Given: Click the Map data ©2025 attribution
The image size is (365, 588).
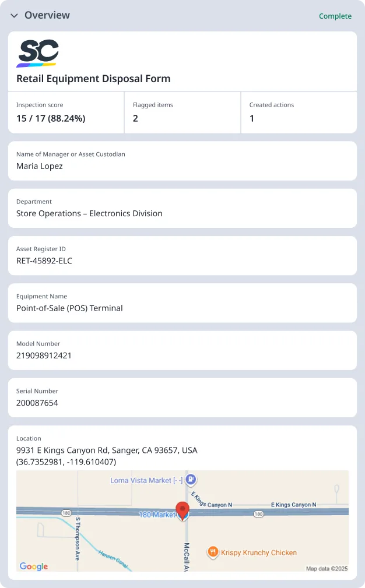Looking at the screenshot, I should (x=327, y=568).
